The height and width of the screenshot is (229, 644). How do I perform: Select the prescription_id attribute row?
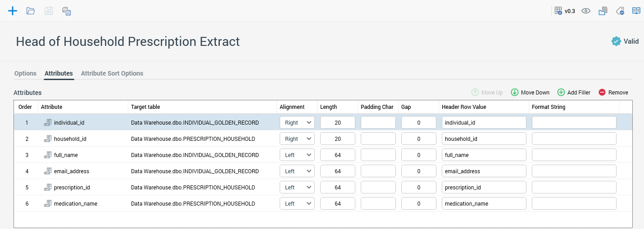coord(74,187)
